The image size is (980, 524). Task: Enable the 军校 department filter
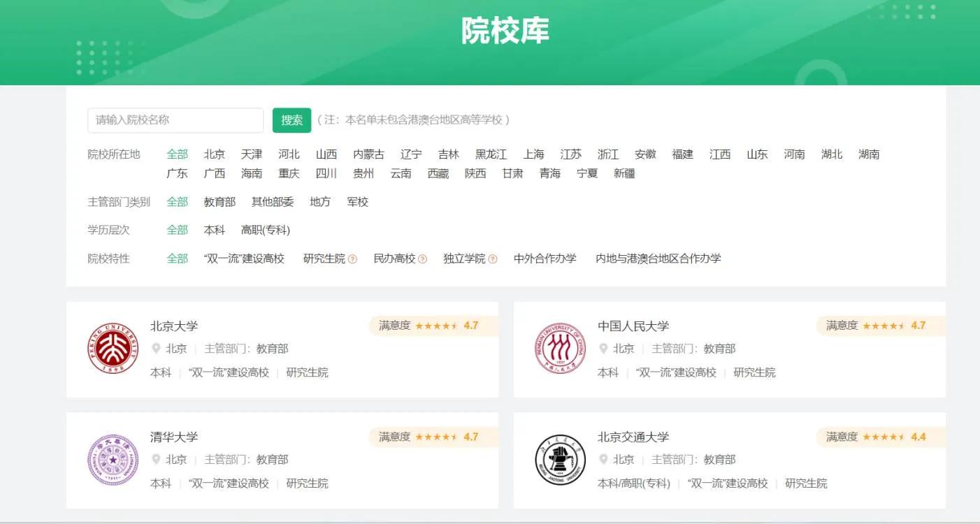(358, 202)
